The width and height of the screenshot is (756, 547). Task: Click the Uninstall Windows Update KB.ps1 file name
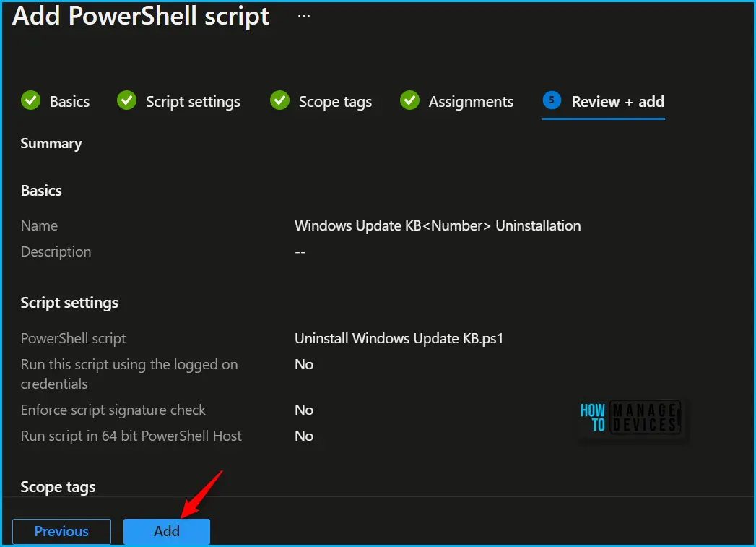(399, 339)
